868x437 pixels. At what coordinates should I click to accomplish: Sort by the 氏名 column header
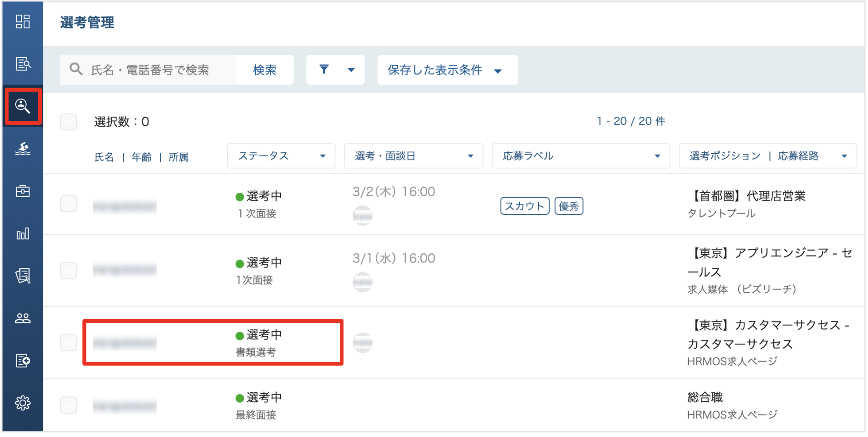tap(104, 157)
